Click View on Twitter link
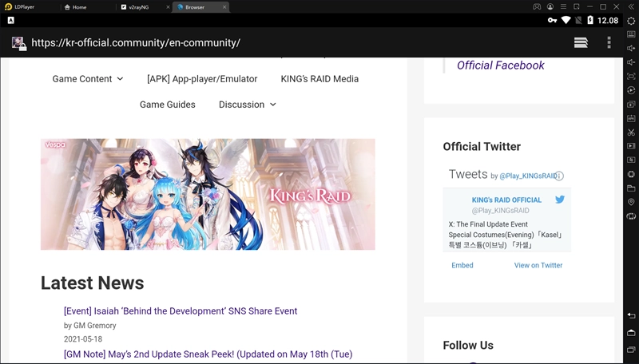This screenshot has width=639, height=364. (538, 265)
